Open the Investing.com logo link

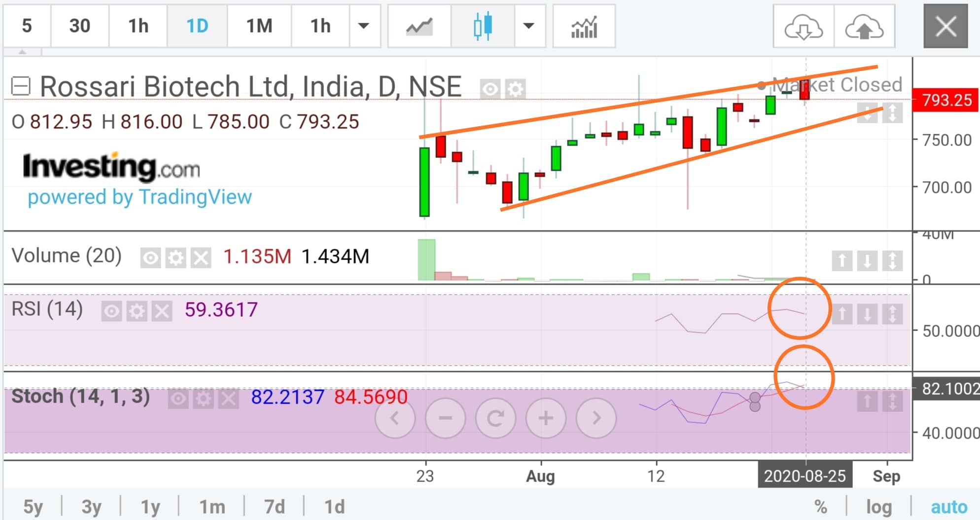[111, 167]
